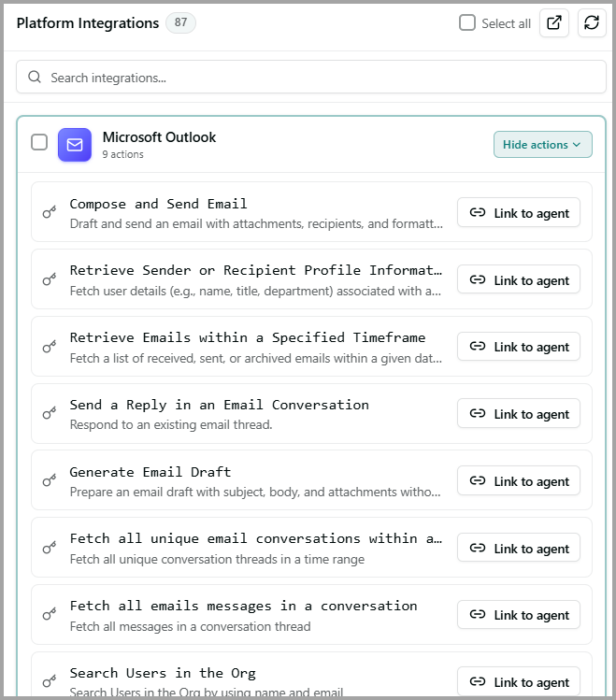
Task: Click the '9 actions' label
Action: (122, 154)
